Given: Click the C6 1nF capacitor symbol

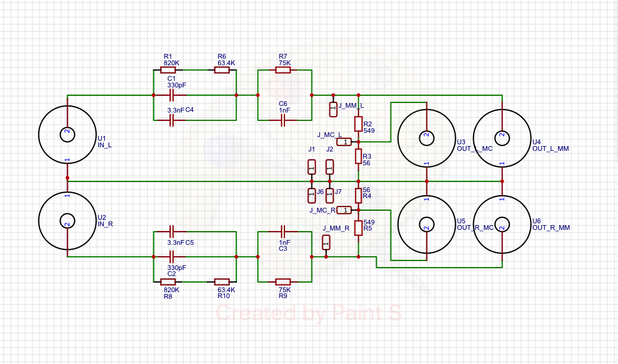Looking at the screenshot, I should tap(283, 120).
